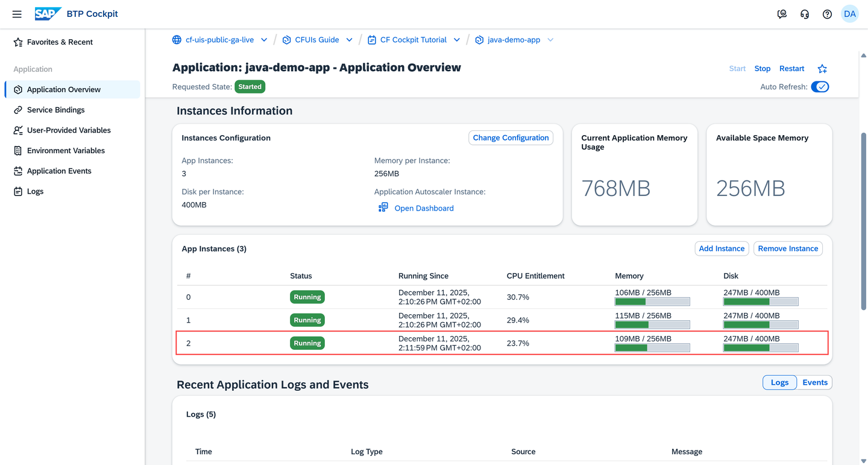Switch to the Logs tab
The width and height of the screenshot is (868, 465).
779,382
